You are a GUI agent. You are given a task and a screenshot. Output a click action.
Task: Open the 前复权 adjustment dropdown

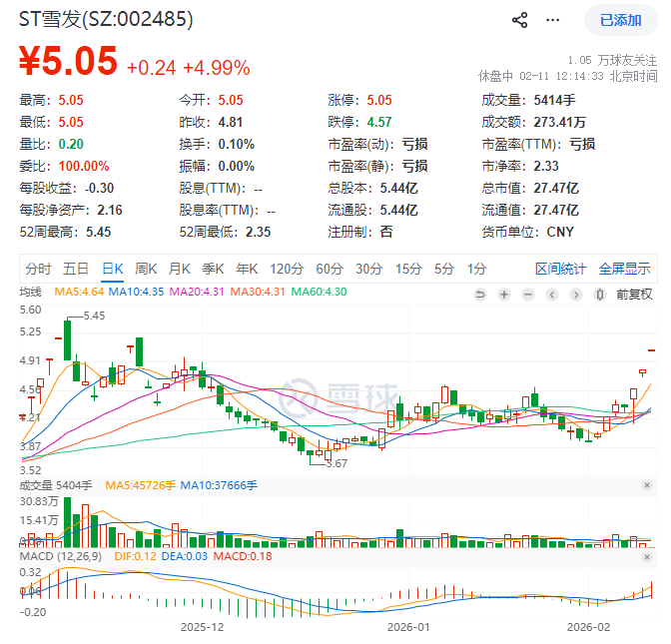tap(633, 294)
